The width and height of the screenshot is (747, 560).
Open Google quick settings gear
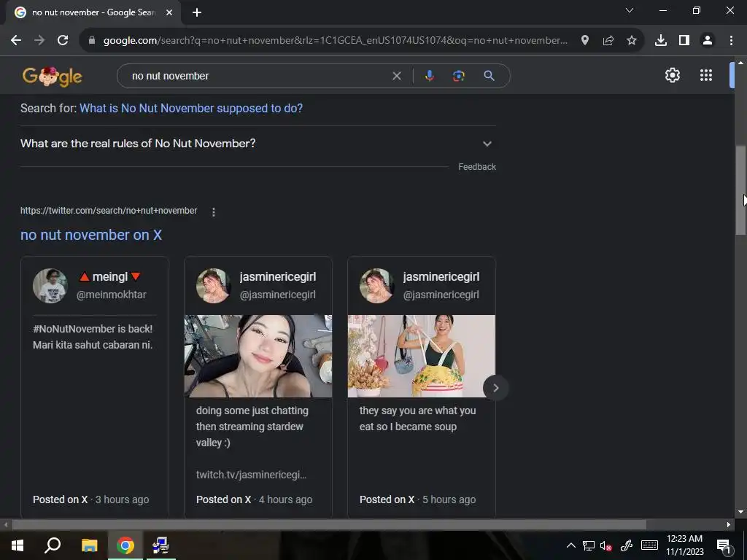click(x=672, y=75)
